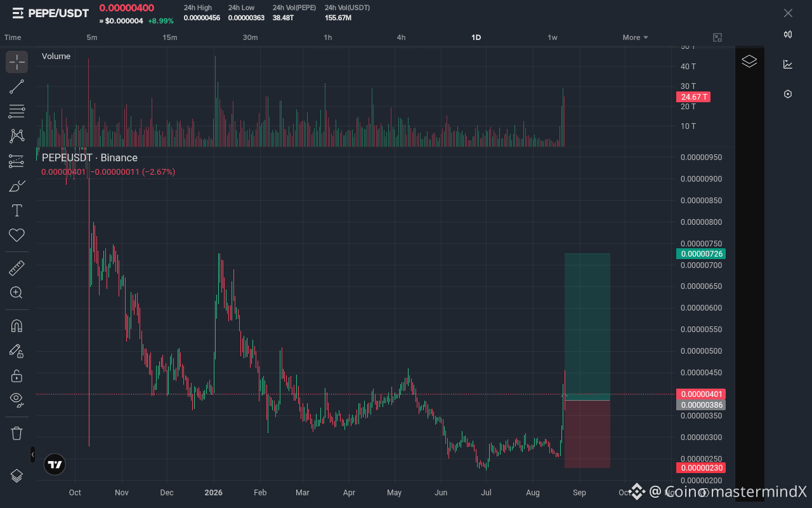Click the 24h Low value 0.00000363
This screenshot has height=508, width=812.
click(x=246, y=18)
